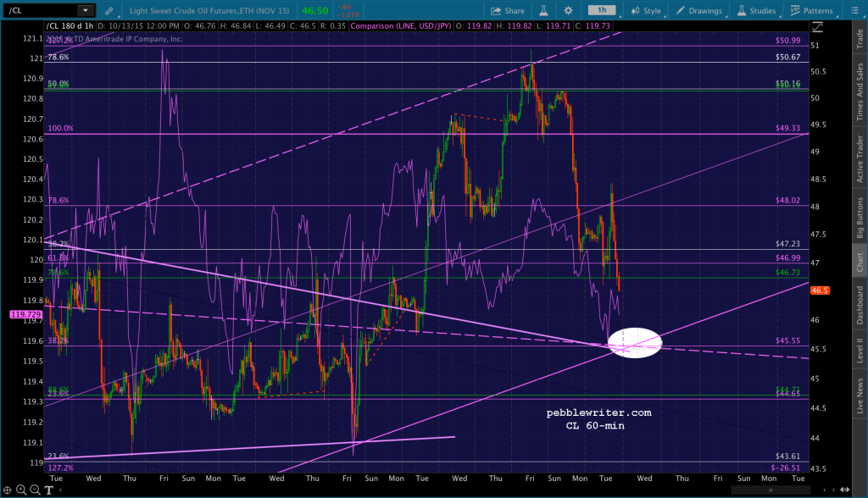Click the $50.99 Fibonacci level label
Viewport: 868px width, 498px height.
[787, 41]
